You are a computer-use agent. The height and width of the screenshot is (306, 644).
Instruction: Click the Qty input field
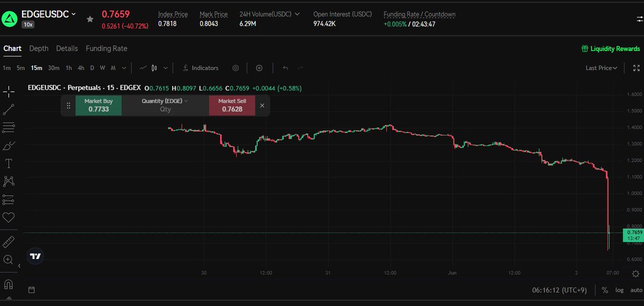point(165,109)
